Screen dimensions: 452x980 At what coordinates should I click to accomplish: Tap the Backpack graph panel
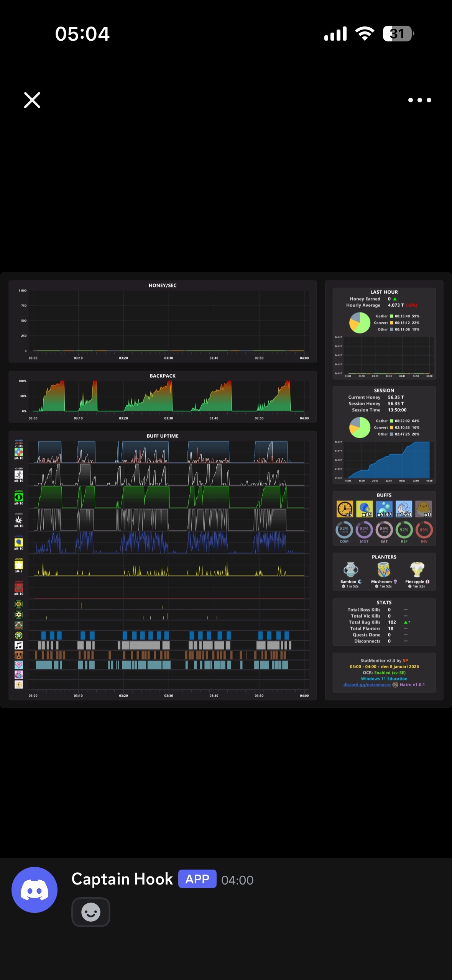point(163,397)
